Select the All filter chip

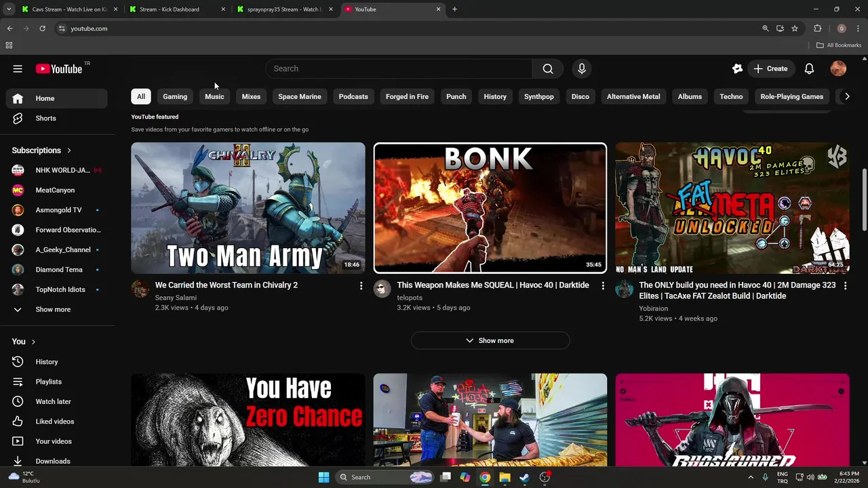click(141, 96)
